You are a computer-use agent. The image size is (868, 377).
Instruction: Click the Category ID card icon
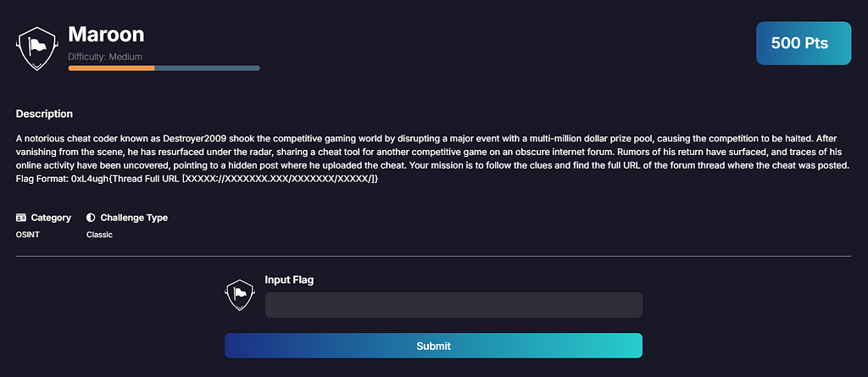pos(21,218)
